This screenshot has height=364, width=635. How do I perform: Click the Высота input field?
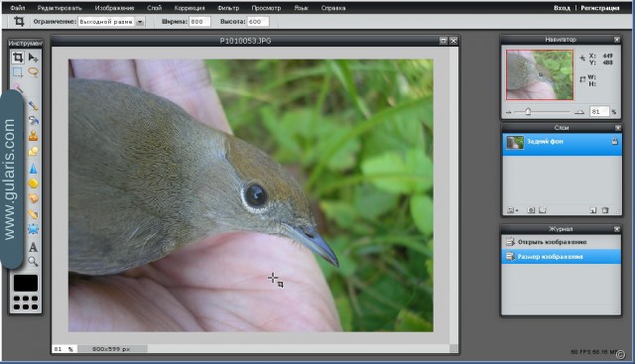pyautogui.click(x=258, y=22)
